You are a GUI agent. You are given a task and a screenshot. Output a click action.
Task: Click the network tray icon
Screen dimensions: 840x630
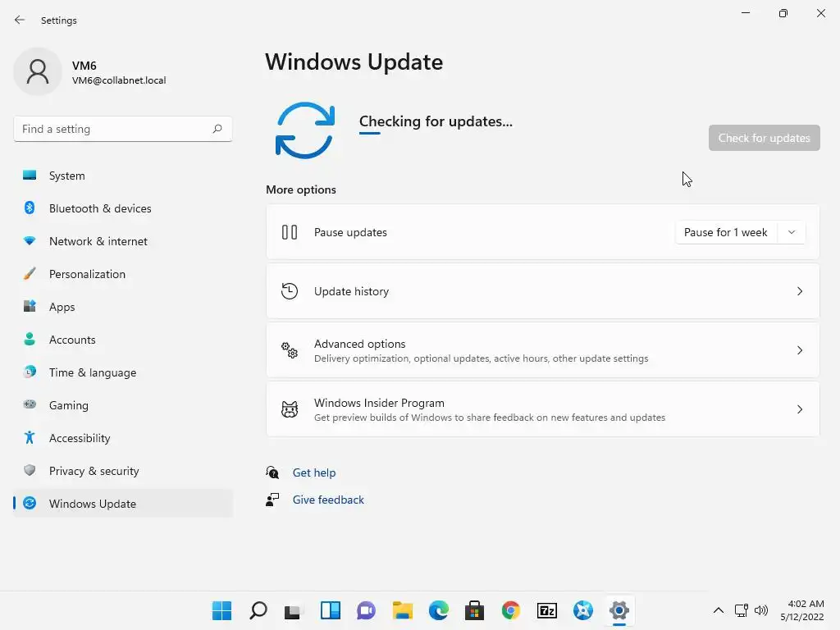742,610
